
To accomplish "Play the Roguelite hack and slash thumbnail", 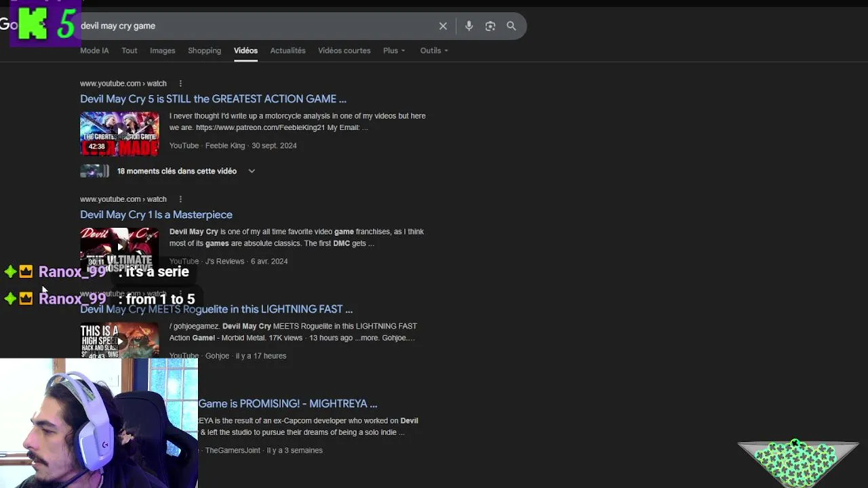I will [x=119, y=341].
